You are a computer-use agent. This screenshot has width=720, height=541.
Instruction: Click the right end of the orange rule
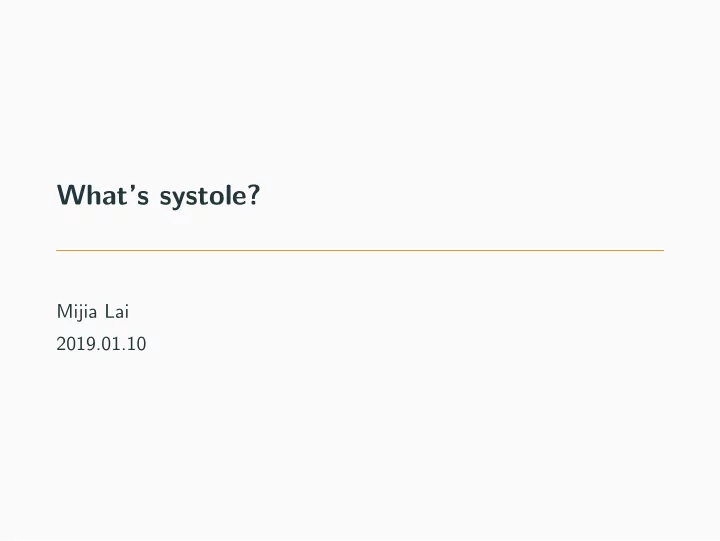pos(663,250)
